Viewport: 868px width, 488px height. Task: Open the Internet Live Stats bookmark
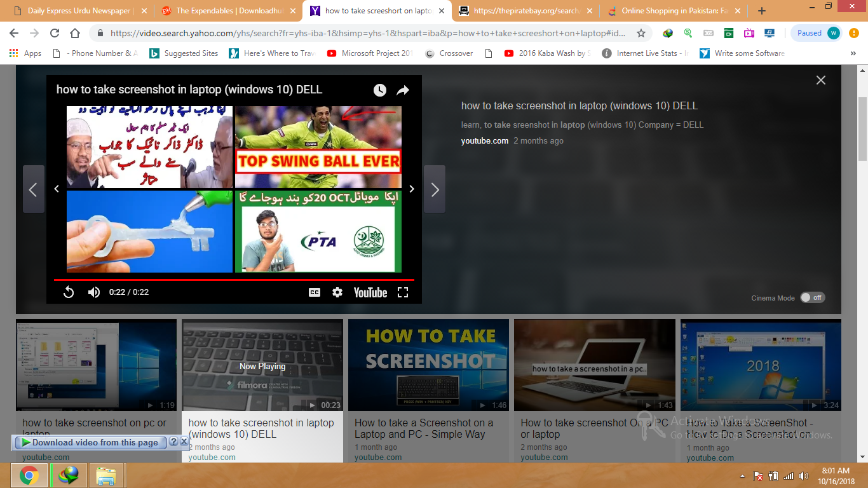tap(645, 53)
